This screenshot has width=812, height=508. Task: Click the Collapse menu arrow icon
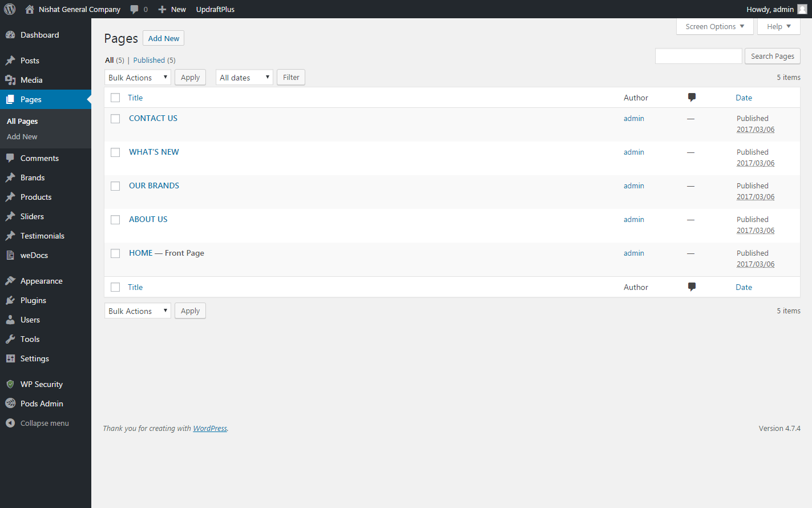pos(10,423)
